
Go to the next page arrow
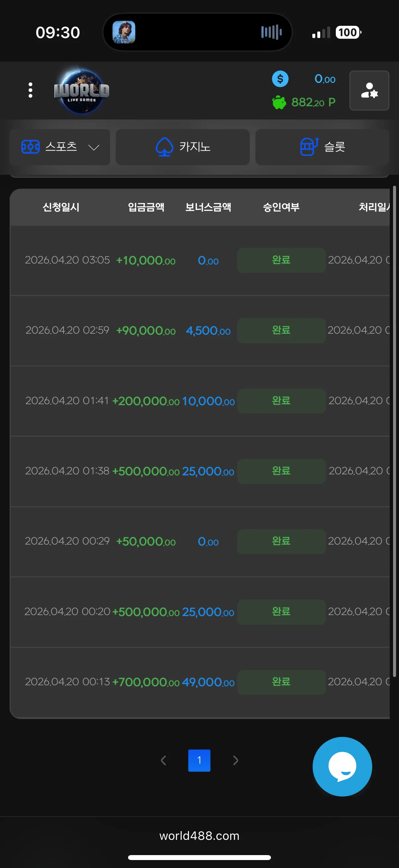point(236,760)
